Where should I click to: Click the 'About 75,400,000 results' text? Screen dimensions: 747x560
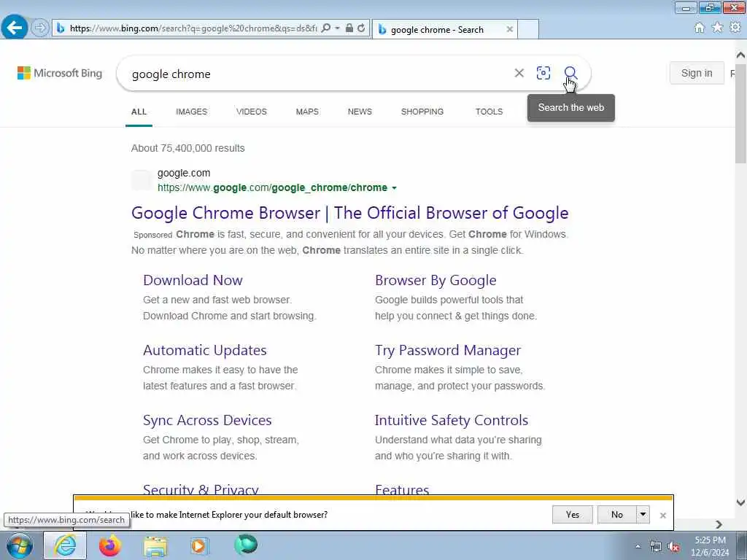click(x=187, y=148)
